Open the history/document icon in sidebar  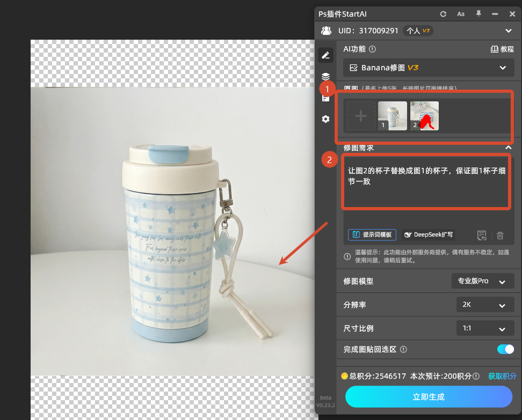(x=325, y=98)
